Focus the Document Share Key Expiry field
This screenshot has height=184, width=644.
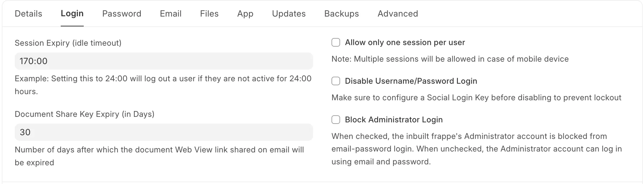[x=164, y=132]
